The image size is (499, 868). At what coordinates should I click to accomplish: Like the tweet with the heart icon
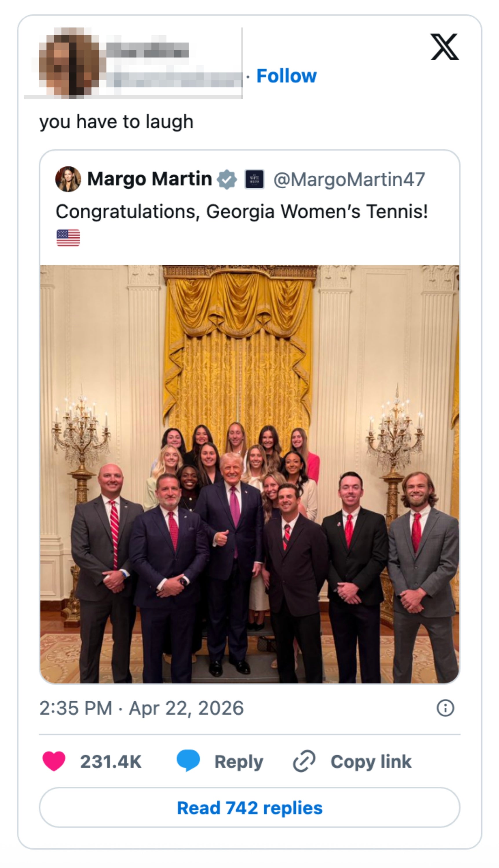pos(54,762)
